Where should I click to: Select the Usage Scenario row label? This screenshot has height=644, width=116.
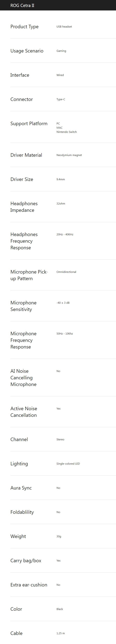click(x=27, y=51)
